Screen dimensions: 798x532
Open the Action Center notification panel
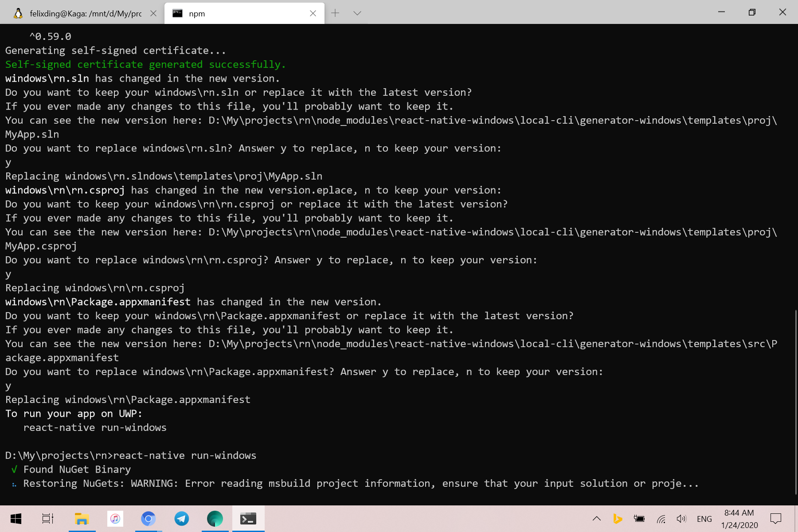[x=775, y=518]
